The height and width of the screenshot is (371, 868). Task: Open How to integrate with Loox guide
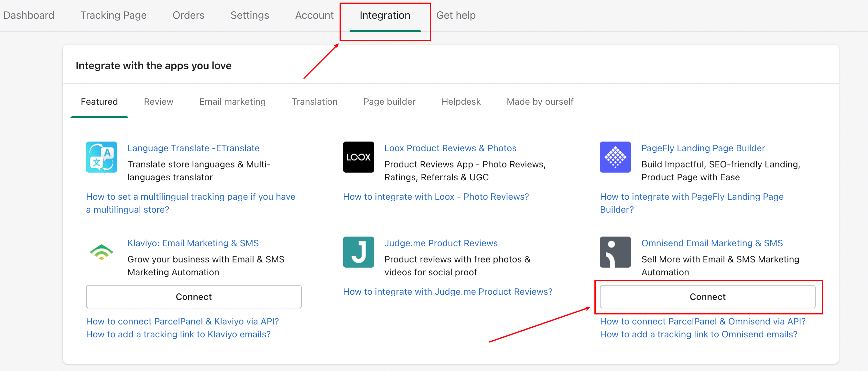[436, 196]
